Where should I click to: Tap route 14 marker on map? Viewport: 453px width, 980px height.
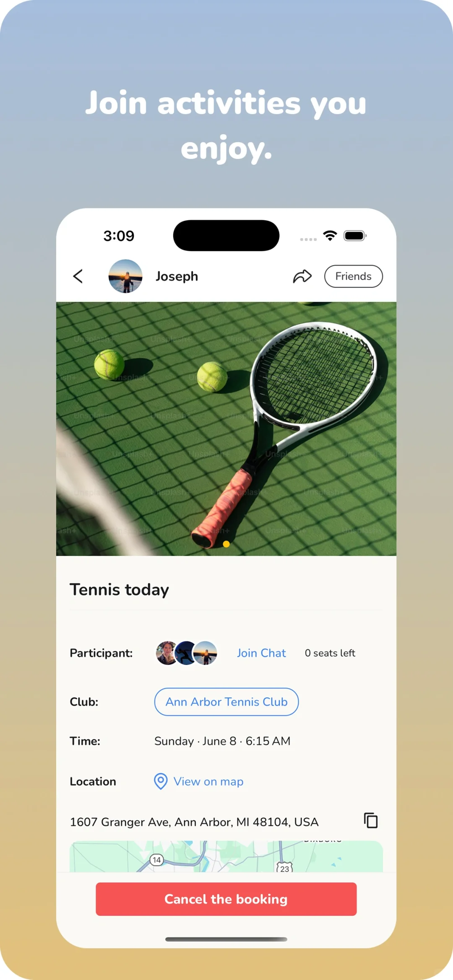157,860
